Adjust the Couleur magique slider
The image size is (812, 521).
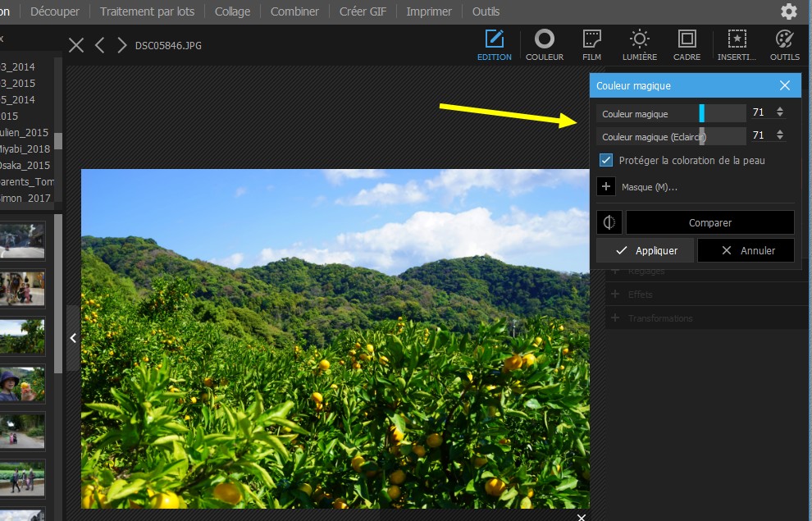coord(702,113)
